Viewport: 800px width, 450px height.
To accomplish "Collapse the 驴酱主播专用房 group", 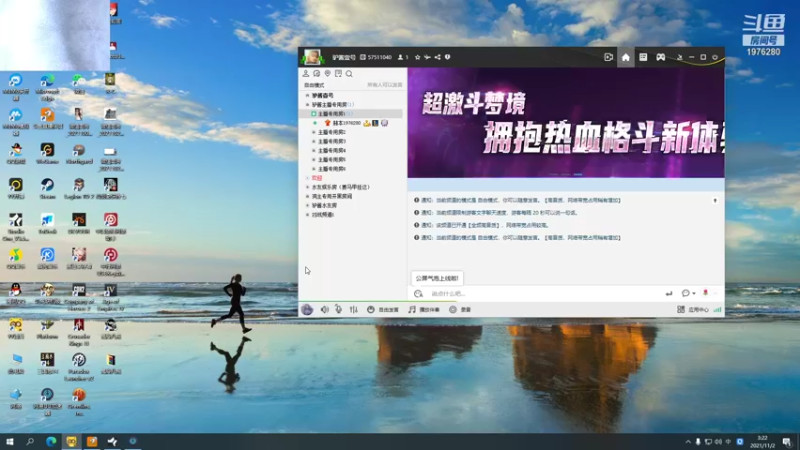I will pos(307,105).
